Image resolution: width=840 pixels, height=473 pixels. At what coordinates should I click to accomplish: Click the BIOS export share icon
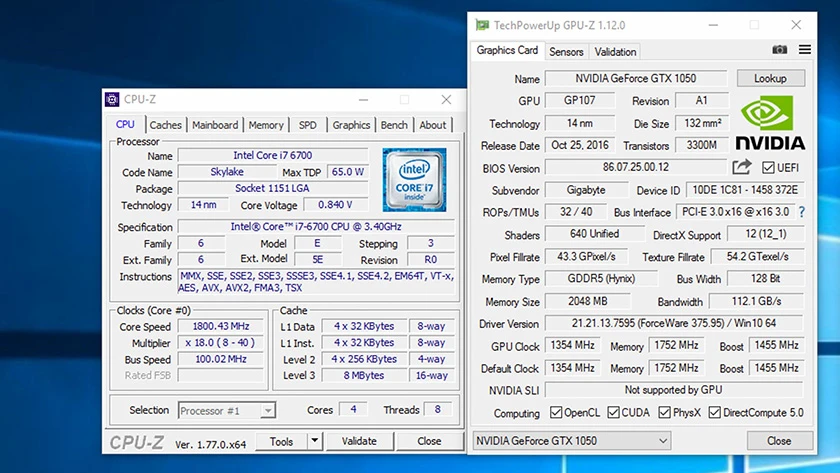point(741,168)
